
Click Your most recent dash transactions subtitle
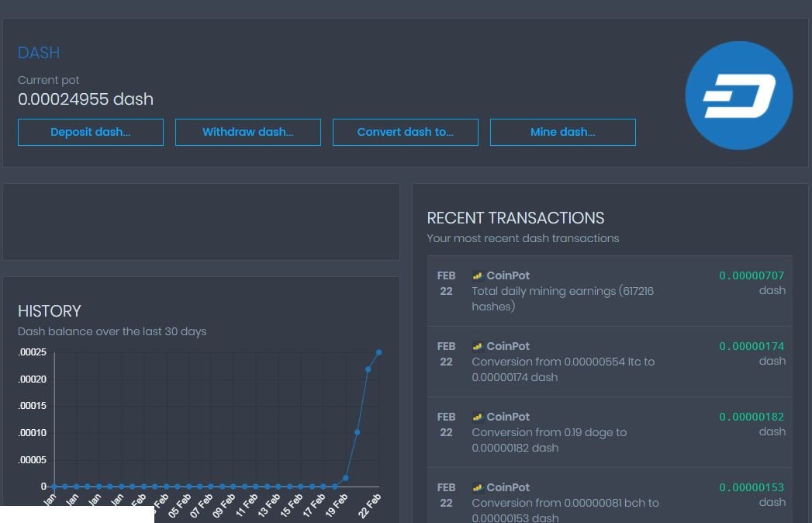point(523,238)
